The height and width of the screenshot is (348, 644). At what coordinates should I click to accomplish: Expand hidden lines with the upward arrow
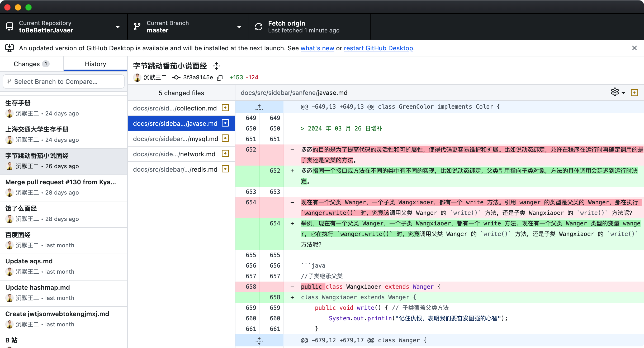(259, 107)
